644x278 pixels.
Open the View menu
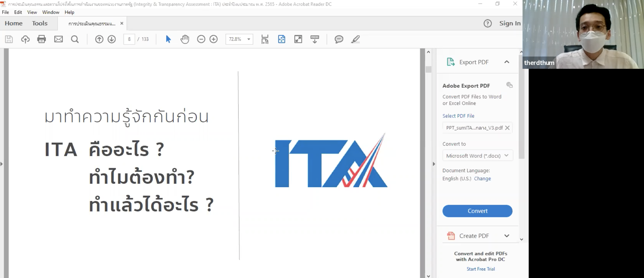(x=32, y=12)
